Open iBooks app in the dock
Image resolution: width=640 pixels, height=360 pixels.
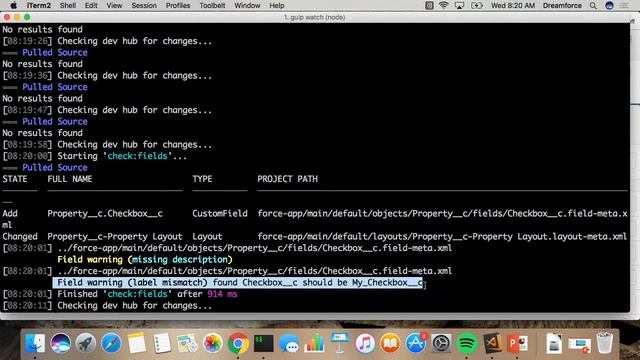point(390,343)
